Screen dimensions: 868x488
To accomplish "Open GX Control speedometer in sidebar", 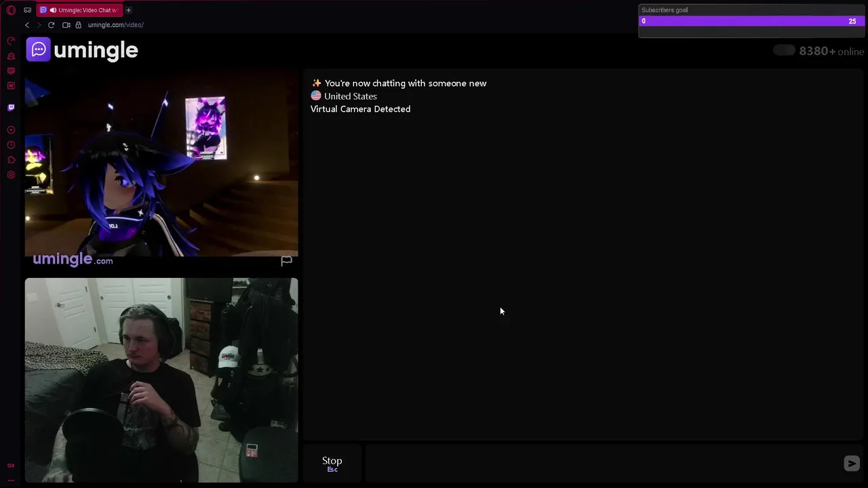I will point(11,41).
